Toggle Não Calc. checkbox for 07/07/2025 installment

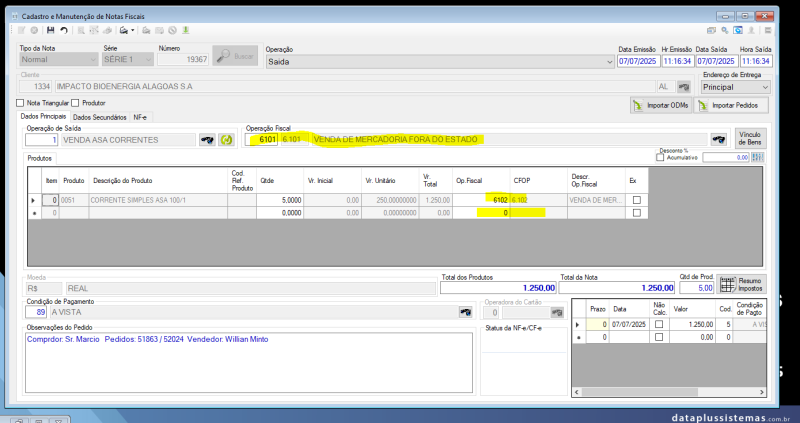659,324
